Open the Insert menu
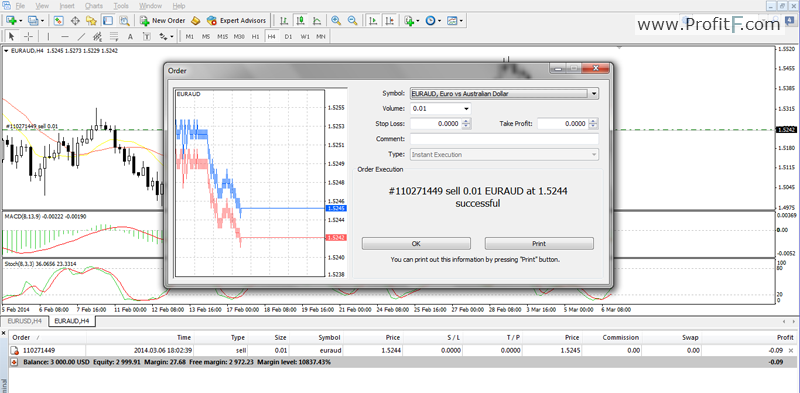The width and height of the screenshot is (800, 393). pyautogui.click(x=67, y=6)
